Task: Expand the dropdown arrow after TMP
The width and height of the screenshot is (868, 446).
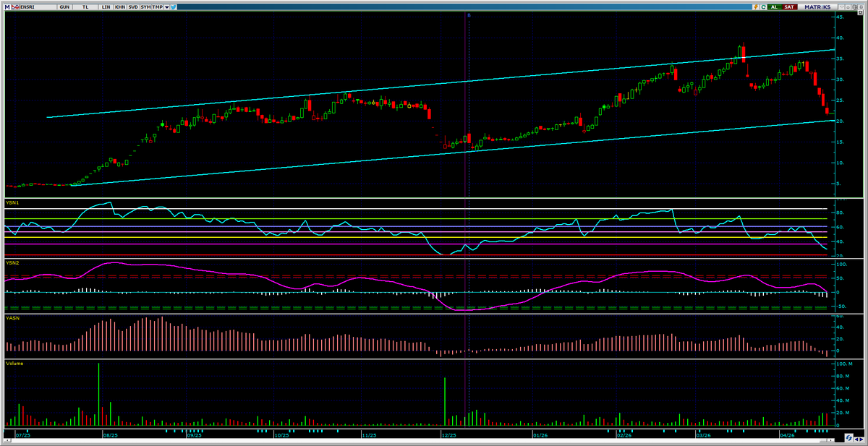Action: point(167,7)
